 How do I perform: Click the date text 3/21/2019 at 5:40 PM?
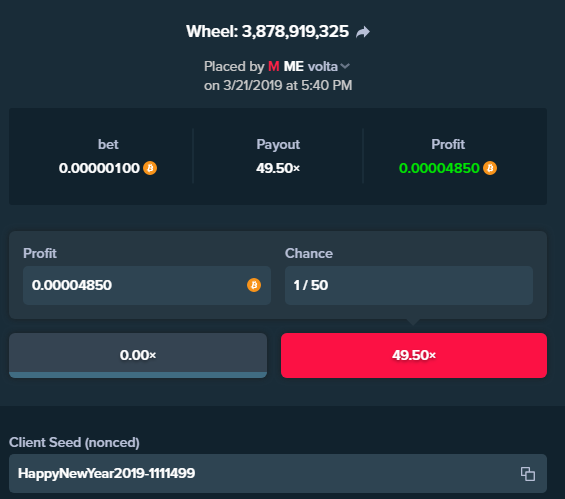pos(288,86)
